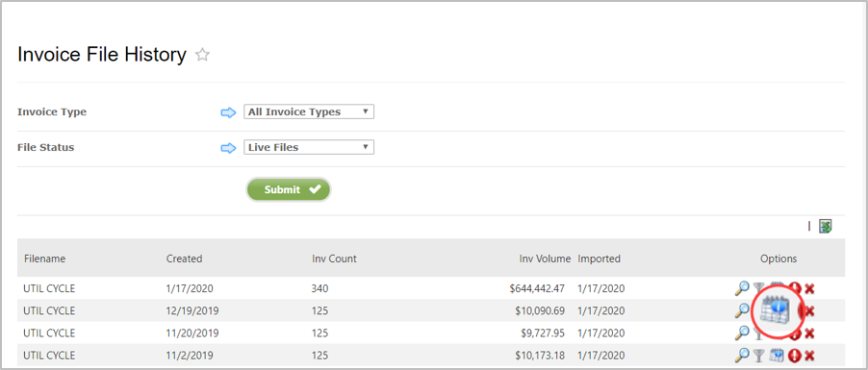Select UTIL CYCLE filename in the 11/20/2019 row
This screenshot has height=370, width=868.
click(x=49, y=333)
